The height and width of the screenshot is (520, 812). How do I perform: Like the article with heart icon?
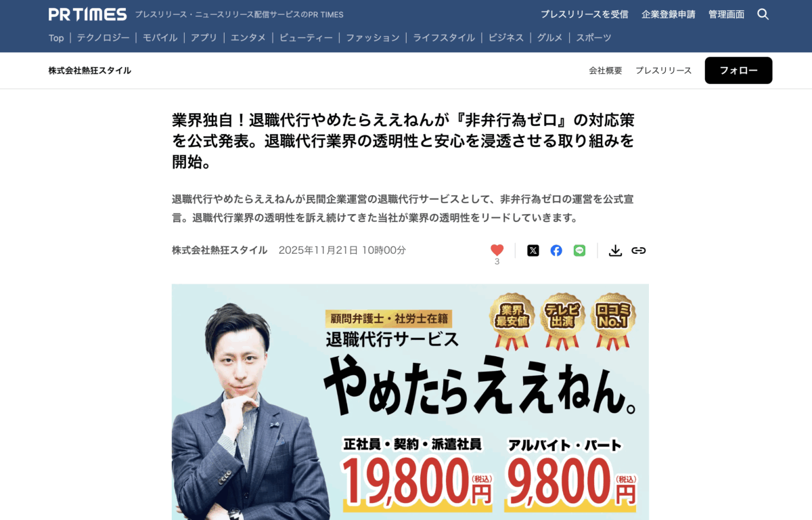coord(497,250)
